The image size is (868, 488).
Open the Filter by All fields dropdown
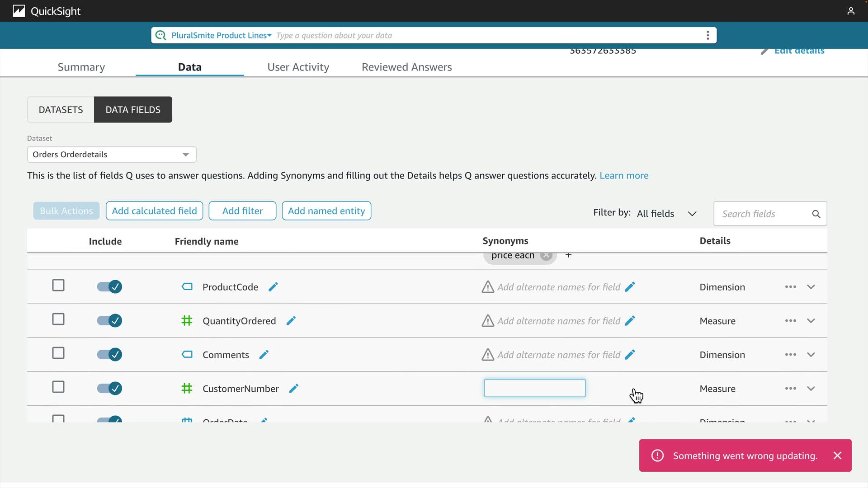pos(666,214)
